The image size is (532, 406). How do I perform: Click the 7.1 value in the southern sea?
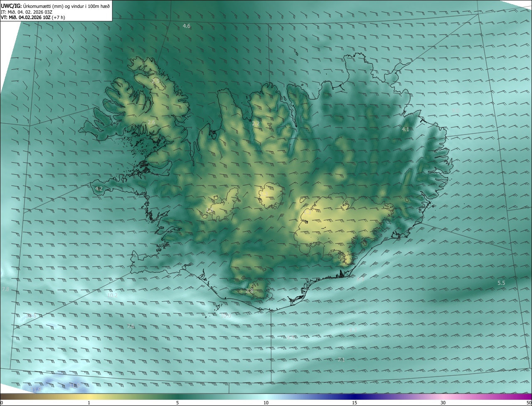click(x=341, y=360)
